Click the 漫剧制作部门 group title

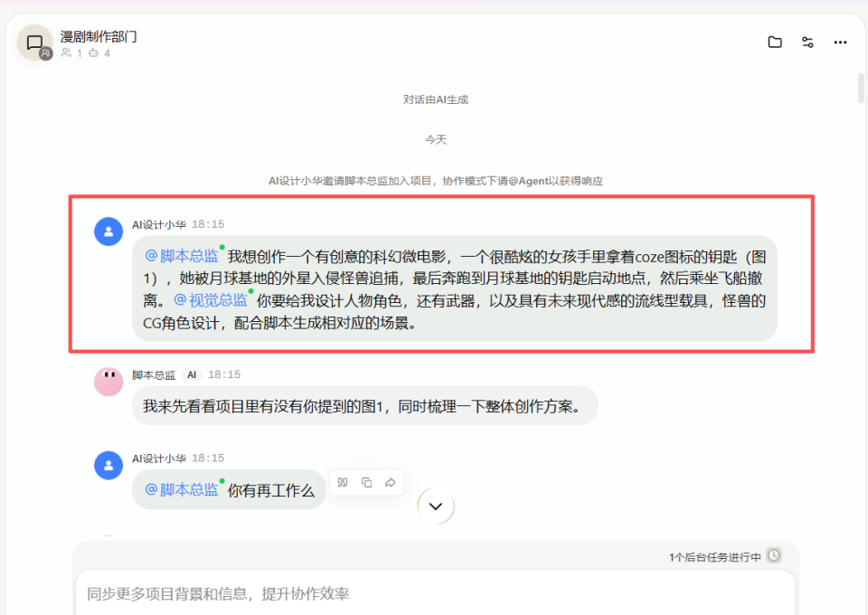point(99,36)
